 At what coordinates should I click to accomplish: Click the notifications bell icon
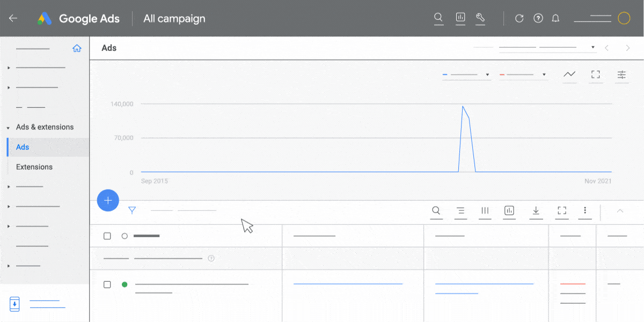pos(555,18)
